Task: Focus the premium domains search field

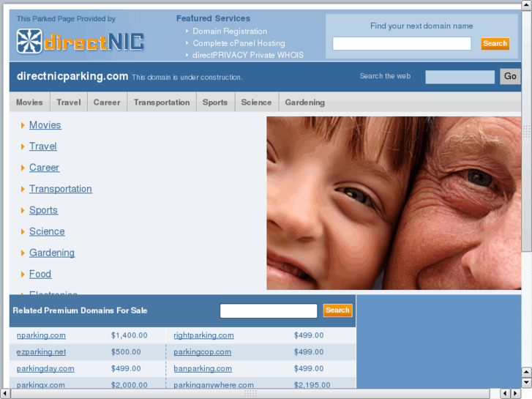Action: pos(269,310)
